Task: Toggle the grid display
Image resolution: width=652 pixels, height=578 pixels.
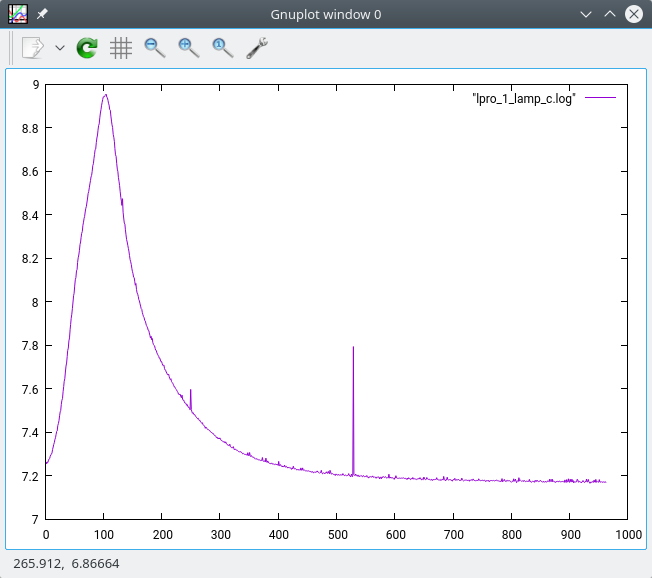Action: click(121, 48)
